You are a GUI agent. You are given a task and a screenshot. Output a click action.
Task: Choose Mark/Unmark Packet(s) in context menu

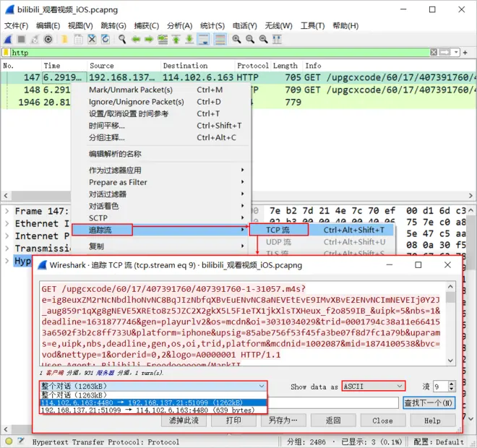click(161, 90)
